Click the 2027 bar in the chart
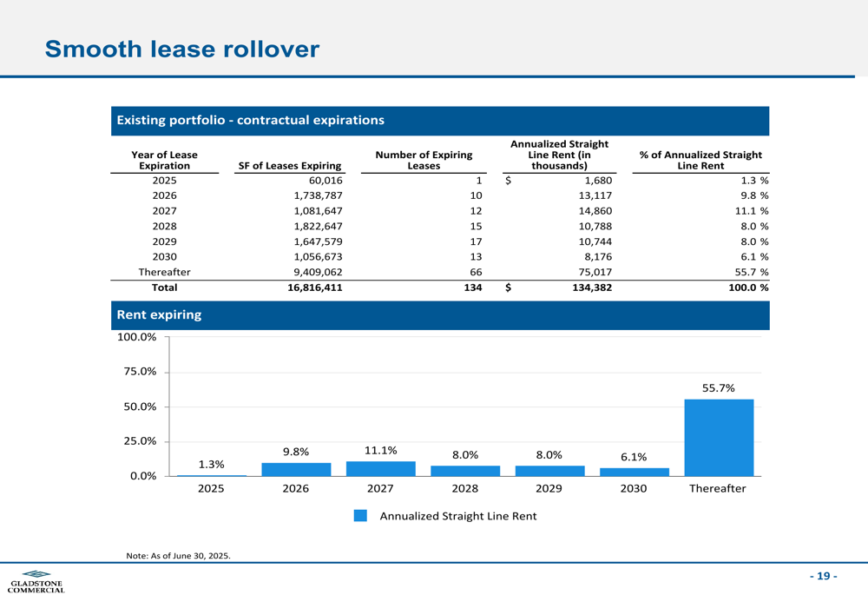The width and height of the screenshot is (868, 595). [381, 469]
